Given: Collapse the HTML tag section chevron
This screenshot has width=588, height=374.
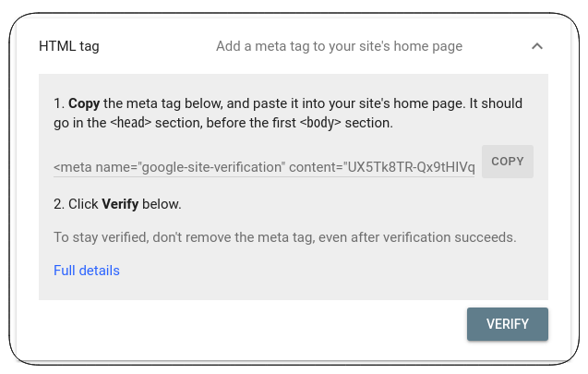Looking at the screenshot, I should pyautogui.click(x=537, y=46).
